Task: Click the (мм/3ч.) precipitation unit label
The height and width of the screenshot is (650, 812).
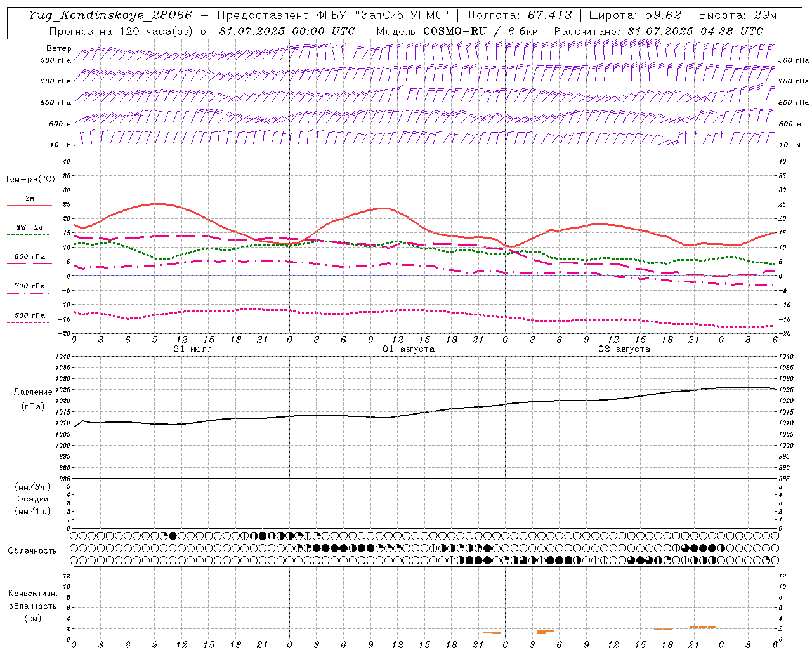Action: pyautogui.click(x=33, y=487)
